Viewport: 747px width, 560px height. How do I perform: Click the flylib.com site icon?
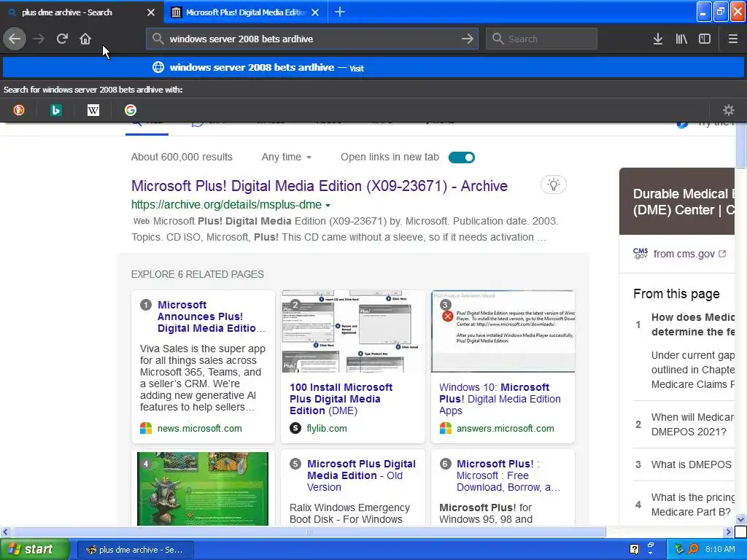click(x=295, y=428)
